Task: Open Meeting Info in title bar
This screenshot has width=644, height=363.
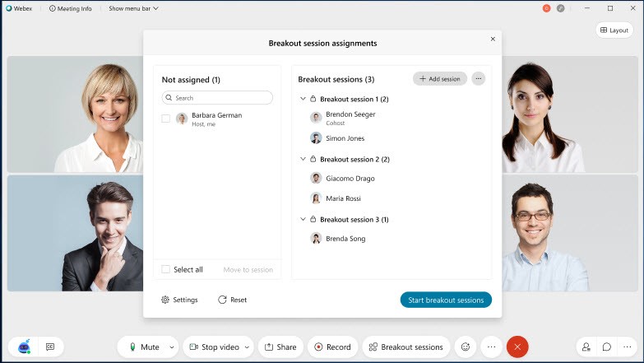Action: [x=70, y=8]
